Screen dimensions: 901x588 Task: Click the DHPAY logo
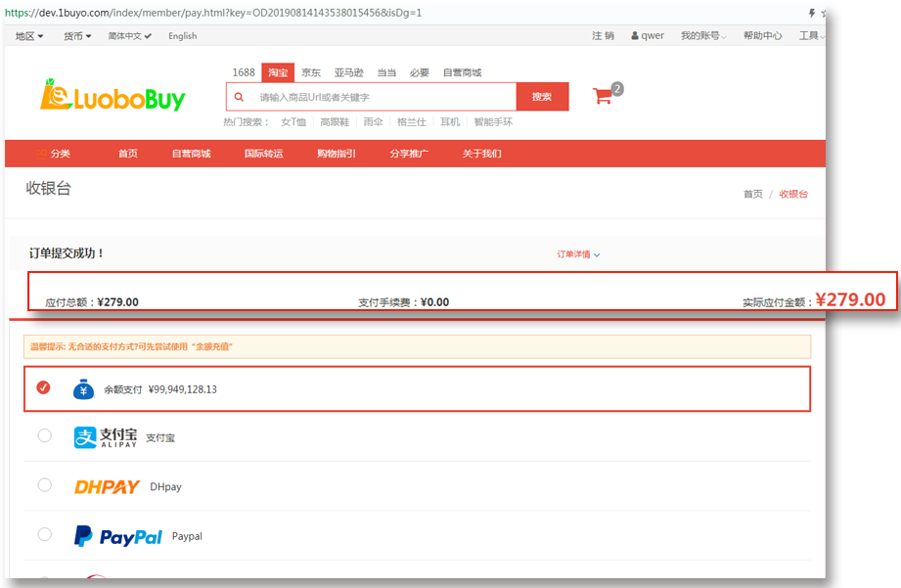(107, 487)
